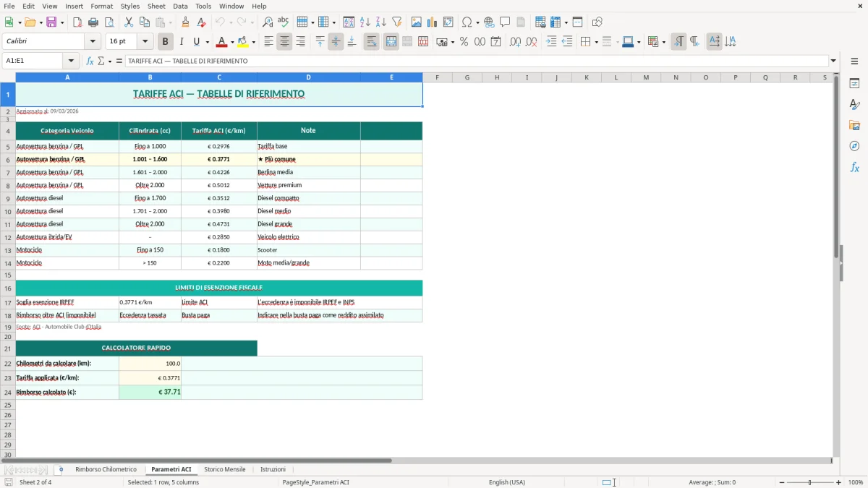Image resolution: width=868 pixels, height=488 pixels.
Task: Open the Font Size dropdown
Action: (145, 42)
